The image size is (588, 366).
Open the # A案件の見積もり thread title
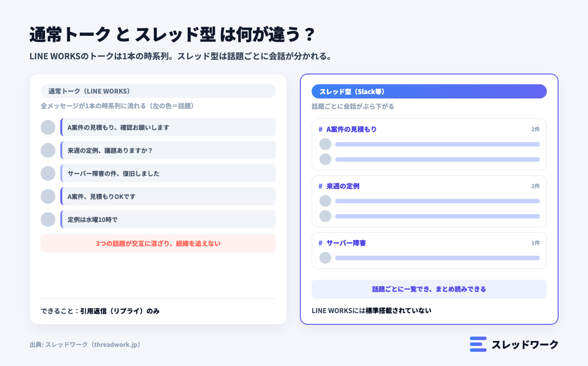347,129
